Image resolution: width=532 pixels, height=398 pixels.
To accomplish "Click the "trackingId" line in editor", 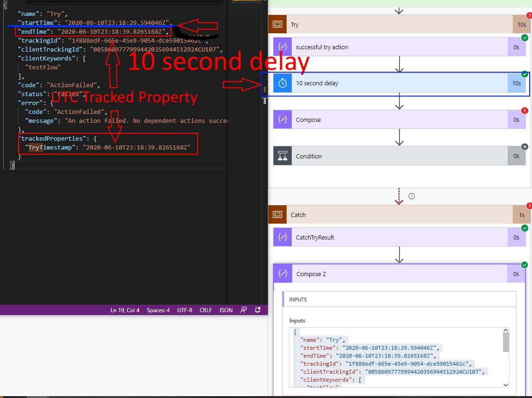I will click(x=113, y=40).
